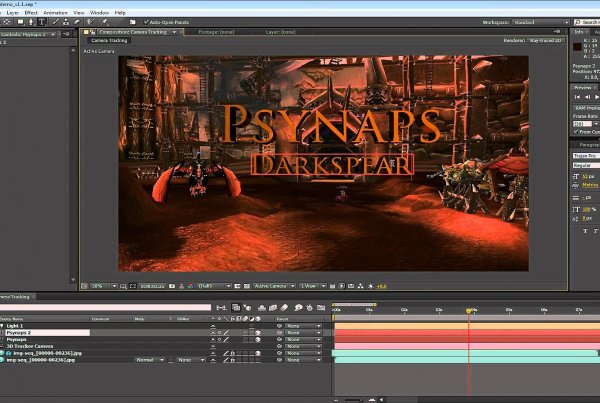Screen dimensions: 600x403
Task: Open the Layer menu
Action: tap(13, 13)
